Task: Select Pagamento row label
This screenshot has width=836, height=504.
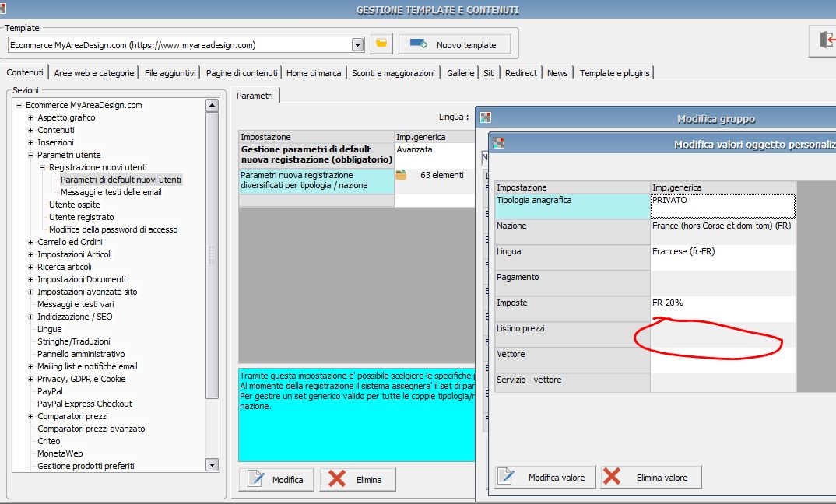Action: click(572, 283)
